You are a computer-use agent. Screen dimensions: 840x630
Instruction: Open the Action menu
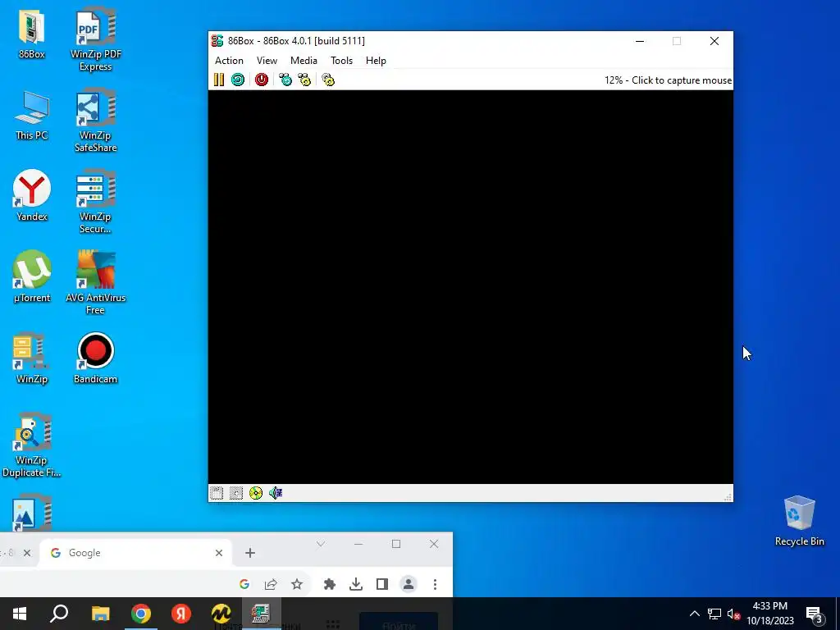click(x=229, y=61)
